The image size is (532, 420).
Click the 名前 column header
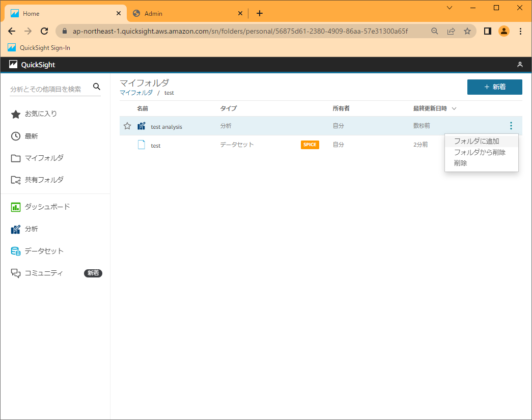[143, 108]
